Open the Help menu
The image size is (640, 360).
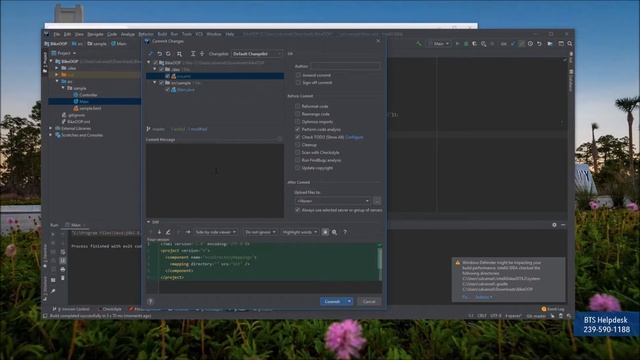coord(230,34)
